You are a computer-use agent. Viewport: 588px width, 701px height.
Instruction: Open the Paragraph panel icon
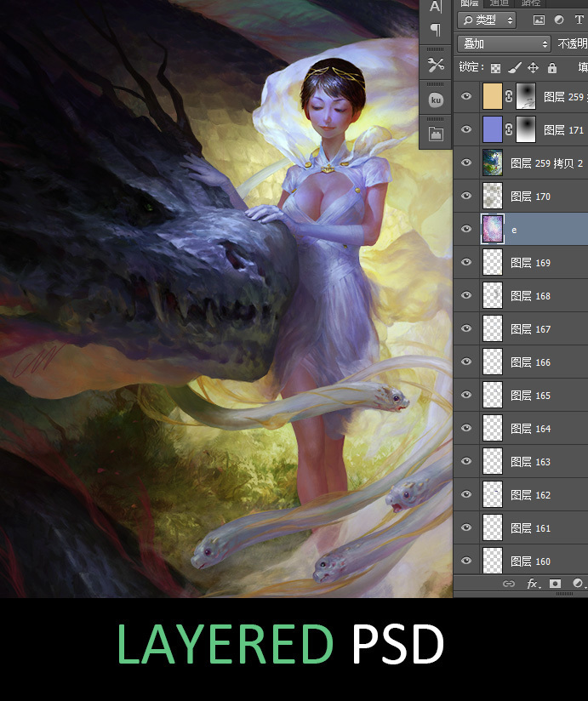pyautogui.click(x=436, y=30)
